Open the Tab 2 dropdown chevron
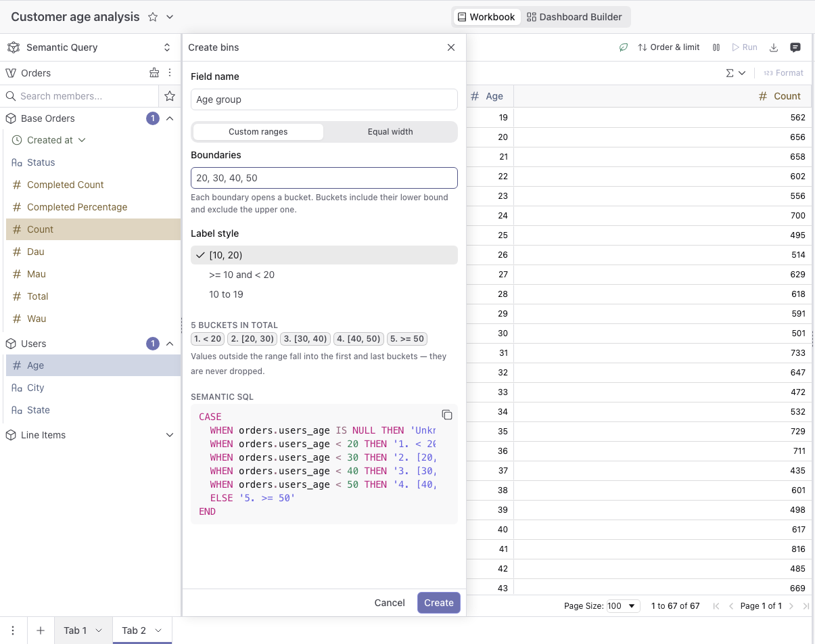The height and width of the screenshot is (644, 815). (x=158, y=630)
